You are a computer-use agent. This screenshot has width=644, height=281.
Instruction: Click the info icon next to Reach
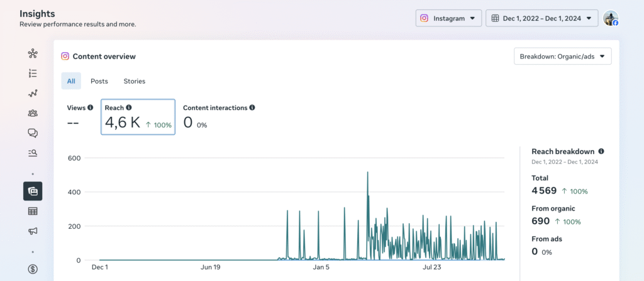pyautogui.click(x=129, y=107)
